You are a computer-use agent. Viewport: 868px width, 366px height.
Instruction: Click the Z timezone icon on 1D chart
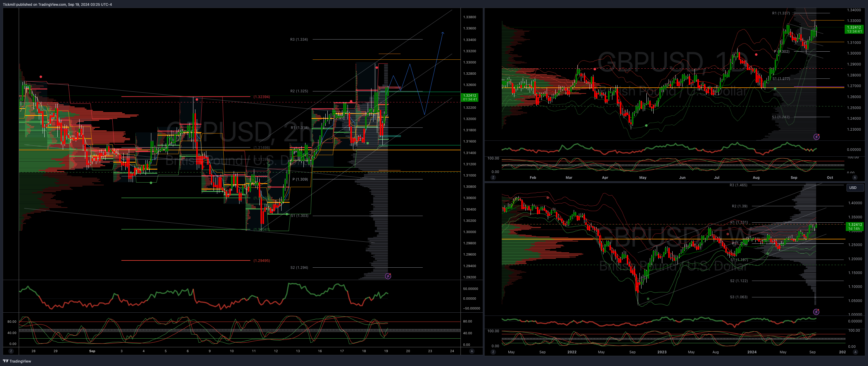(493, 177)
